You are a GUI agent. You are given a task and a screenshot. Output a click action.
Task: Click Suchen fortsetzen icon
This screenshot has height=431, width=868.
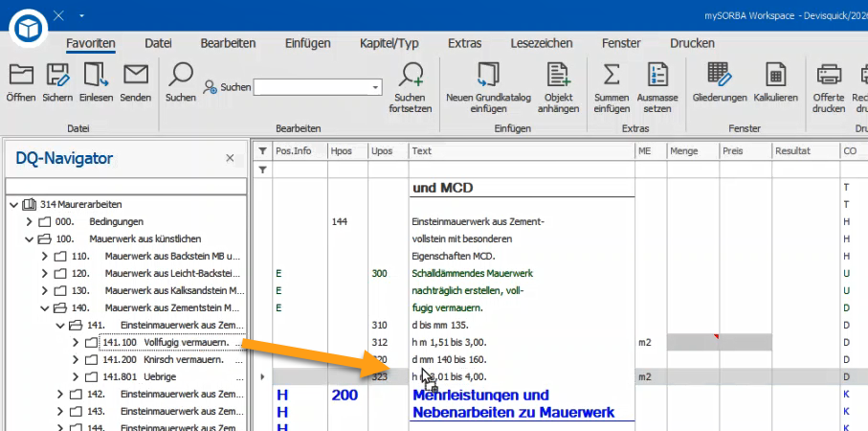[411, 75]
